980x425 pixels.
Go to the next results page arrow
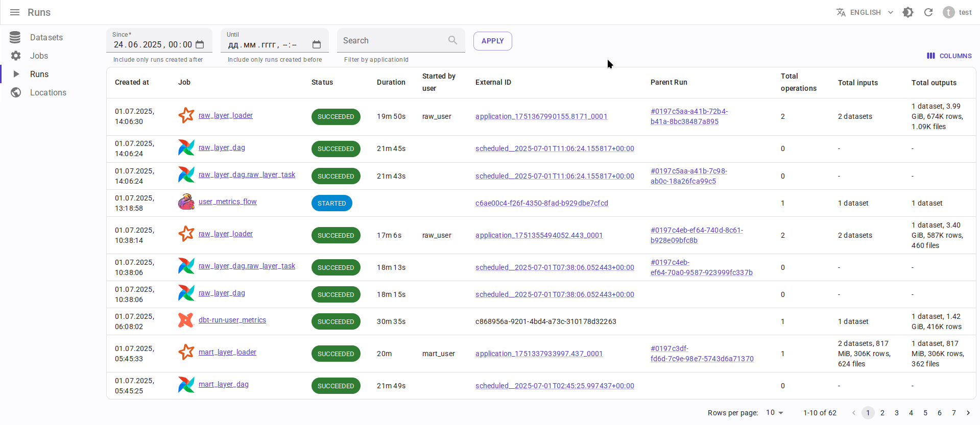[x=968, y=413]
